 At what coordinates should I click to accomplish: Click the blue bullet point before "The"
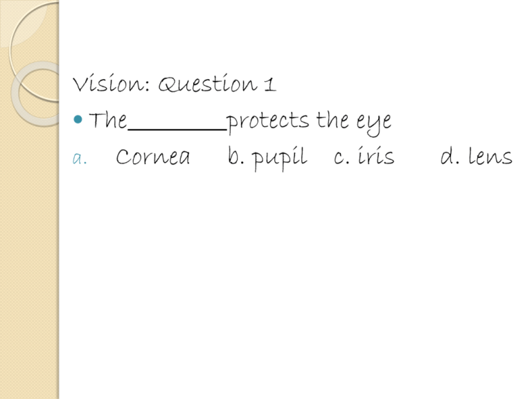click(x=78, y=119)
